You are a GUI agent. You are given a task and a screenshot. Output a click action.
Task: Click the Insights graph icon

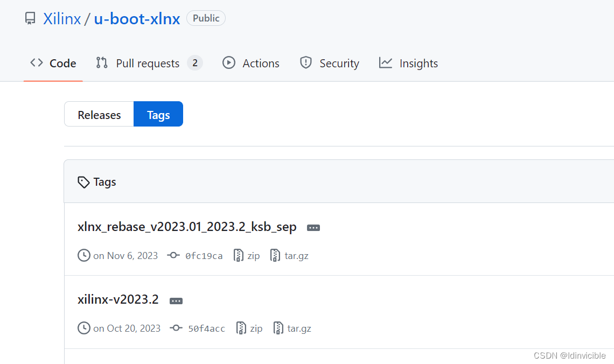coord(386,63)
